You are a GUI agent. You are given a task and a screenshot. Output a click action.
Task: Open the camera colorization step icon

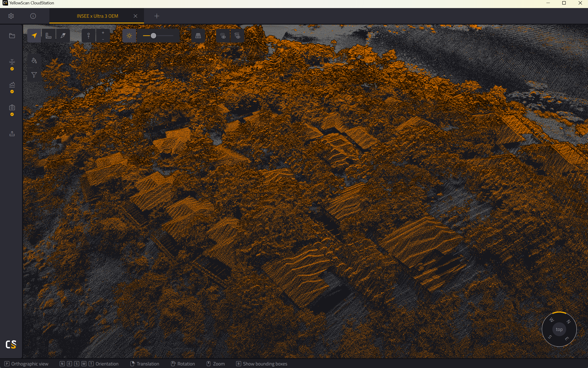coord(12,107)
